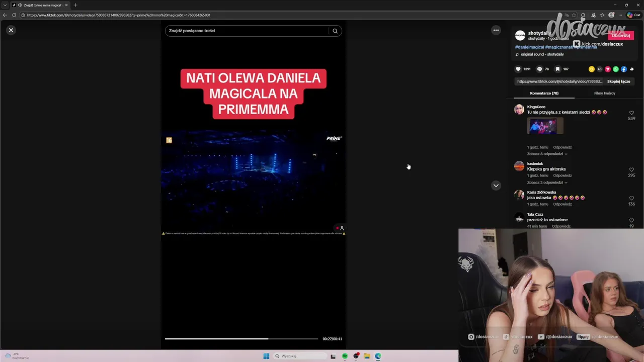The width and height of the screenshot is (644, 362).
Task: Share video via Facebook icon
Action: click(x=624, y=69)
